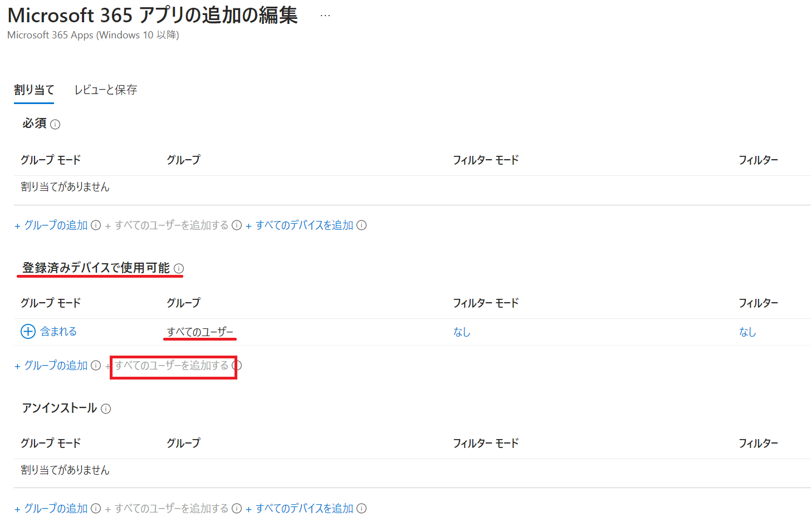Click info icon after グループの追加 in アンインストール section

96,509
